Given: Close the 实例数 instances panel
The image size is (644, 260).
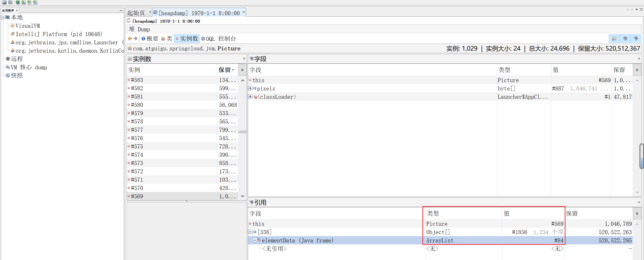Looking at the screenshot, I should coord(244,59).
